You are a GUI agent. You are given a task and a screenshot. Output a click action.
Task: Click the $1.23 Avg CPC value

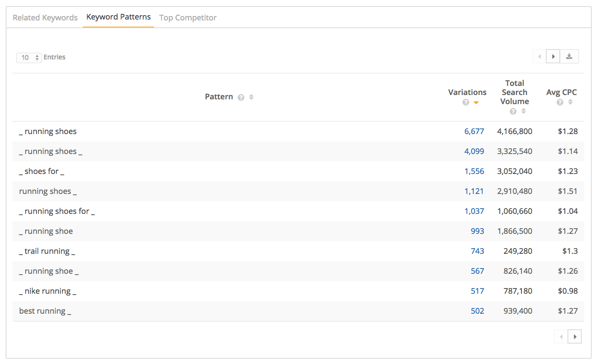[568, 171]
